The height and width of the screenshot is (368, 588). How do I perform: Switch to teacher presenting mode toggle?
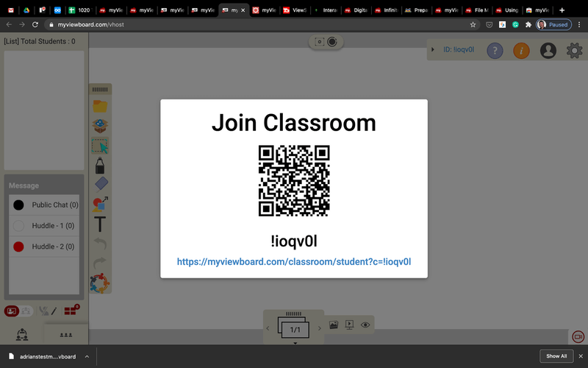click(12, 311)
